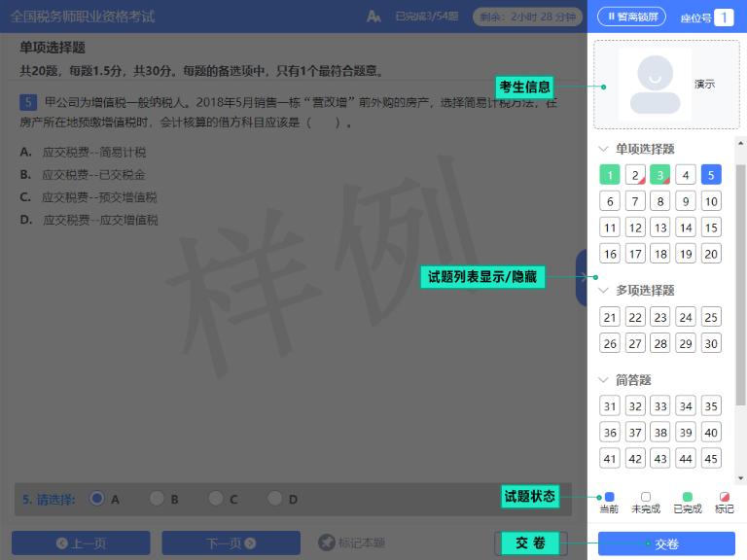Jump to question 21 in multiple choice

tap(610, 317)
